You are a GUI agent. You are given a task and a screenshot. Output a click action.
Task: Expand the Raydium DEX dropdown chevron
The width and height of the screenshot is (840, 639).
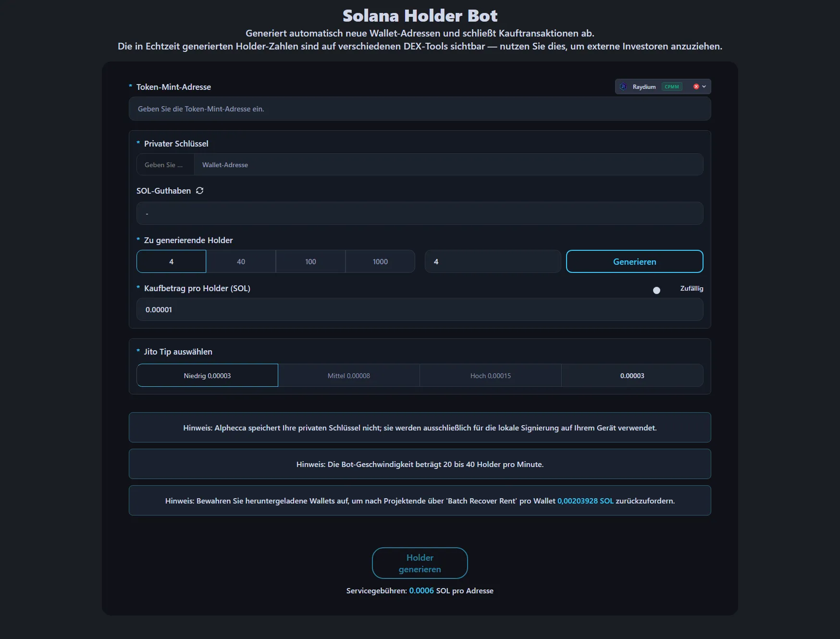coord(704,87)
